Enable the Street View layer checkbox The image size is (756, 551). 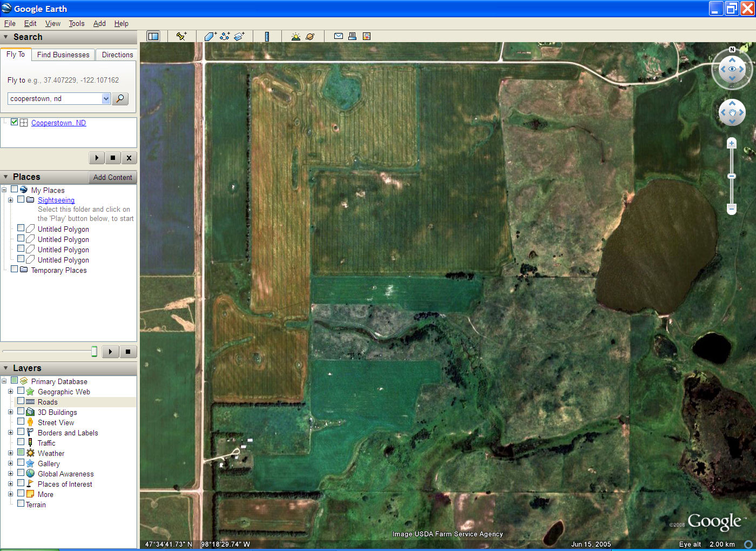21,421
